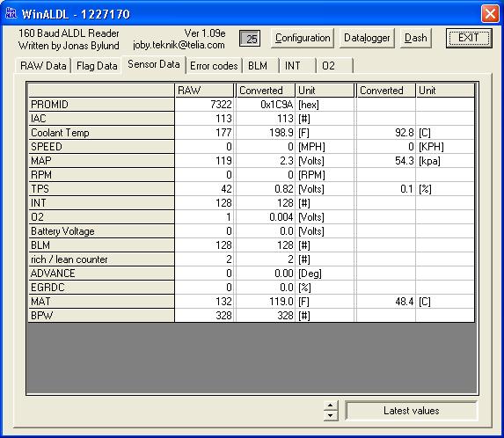Image resolution: width=504 pixels, height=438 pixels.
Task: Select the IAC row label
Action: (101, 119)
